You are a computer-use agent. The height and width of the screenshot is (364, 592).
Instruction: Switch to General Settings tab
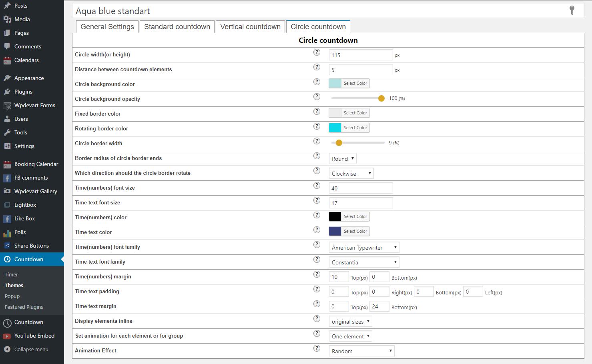click(107, 27)
